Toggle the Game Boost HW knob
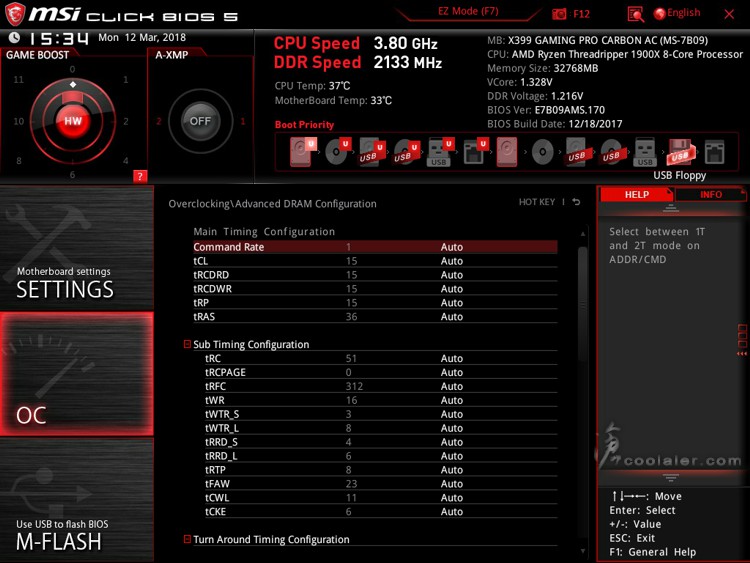This screenshot has height=563, width=750. click(x=73, y=121)
